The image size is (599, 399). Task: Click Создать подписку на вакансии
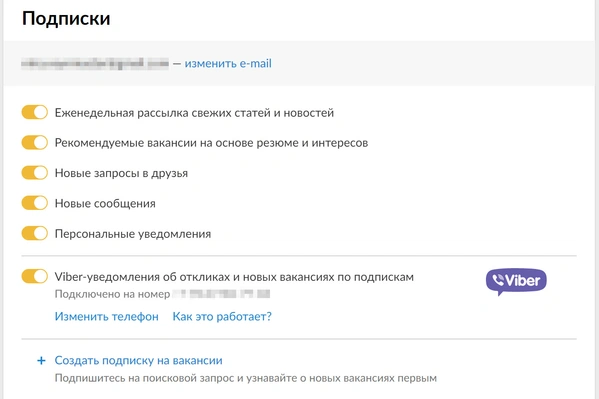[x=138, y=360]
